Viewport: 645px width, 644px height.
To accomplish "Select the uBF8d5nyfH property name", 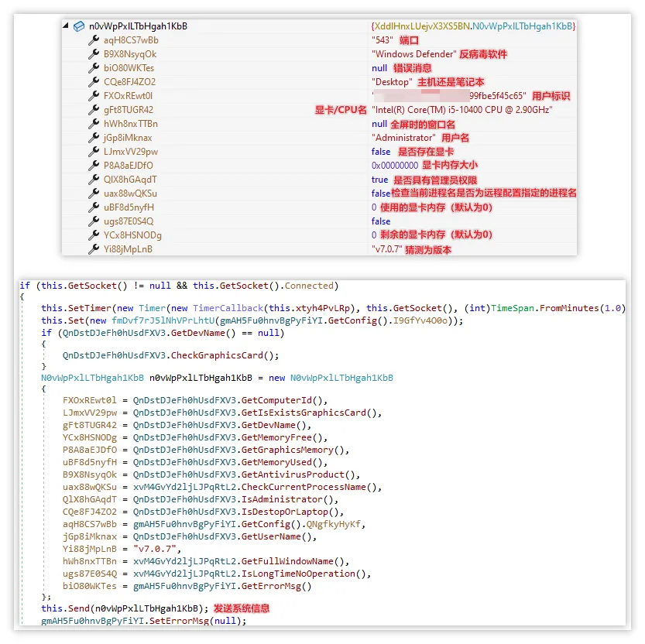I will click(129, 207).
